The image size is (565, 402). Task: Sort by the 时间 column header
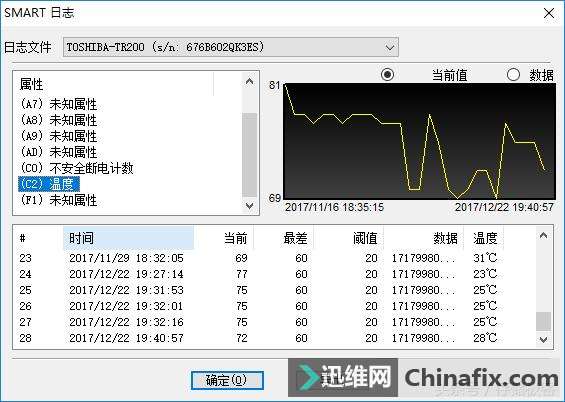point(128,238)
